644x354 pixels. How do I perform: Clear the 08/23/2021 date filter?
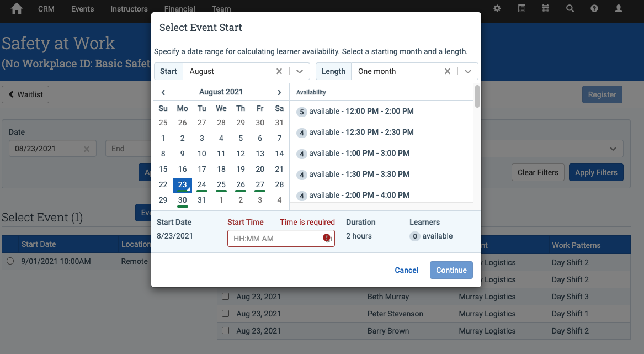(87, 149)
